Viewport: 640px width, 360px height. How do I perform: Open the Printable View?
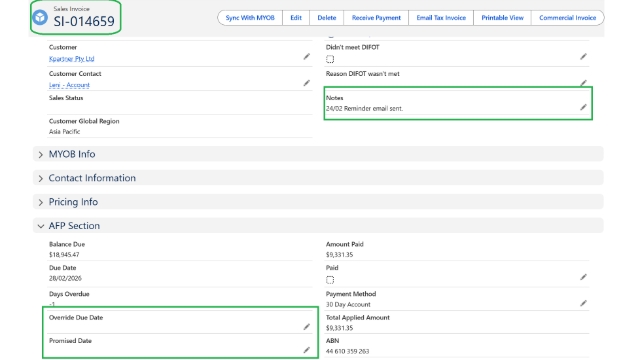coord(502,18)
